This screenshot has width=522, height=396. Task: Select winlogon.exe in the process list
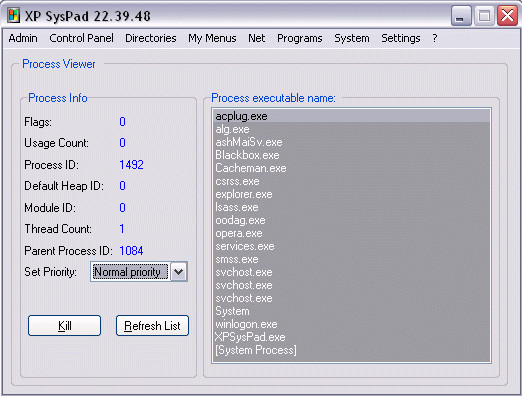click(351, 324)
